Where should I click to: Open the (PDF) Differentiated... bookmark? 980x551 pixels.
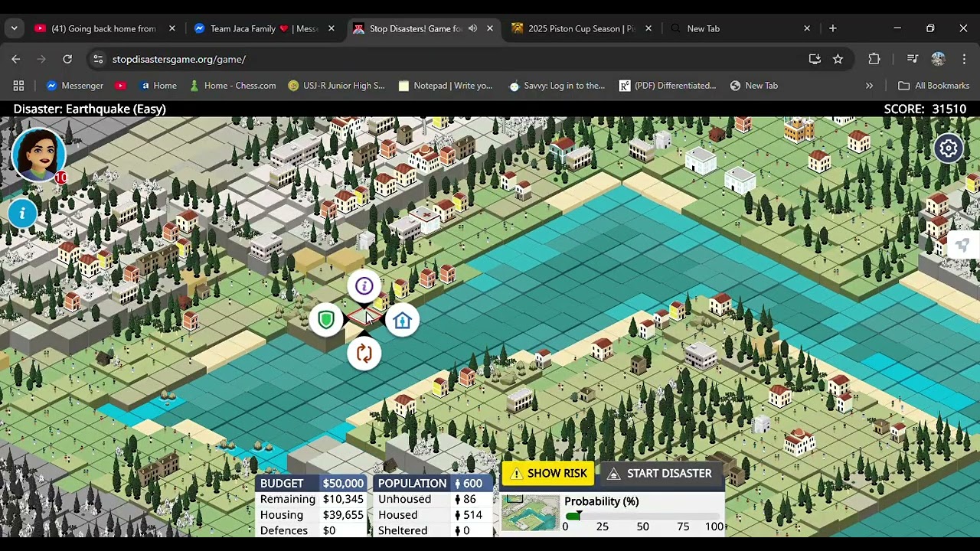668,86
